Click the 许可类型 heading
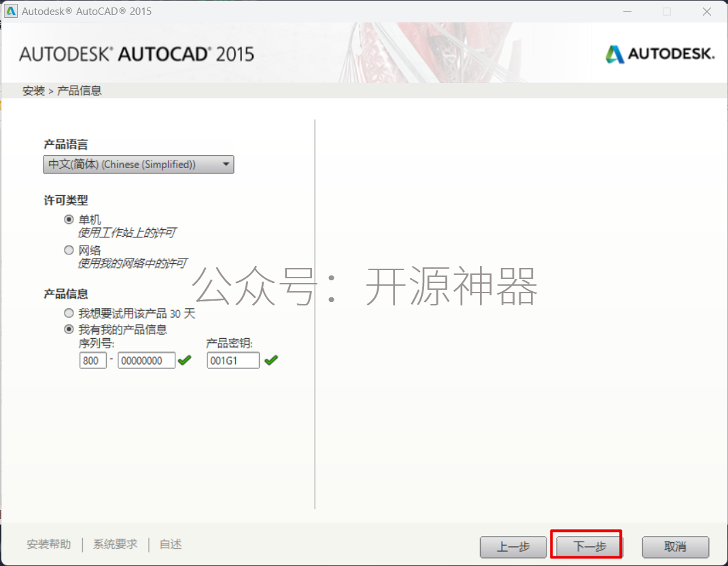Viewport: 728px width, 566px height. [66, 200]
